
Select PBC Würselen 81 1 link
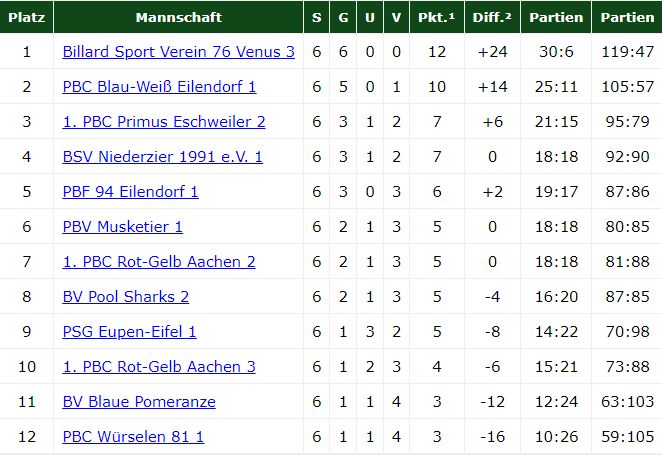133,437
